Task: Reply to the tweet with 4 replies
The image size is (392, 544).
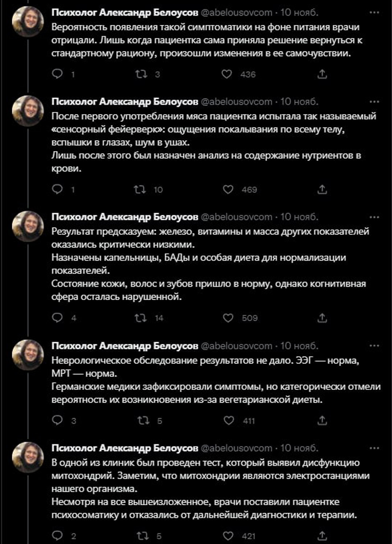Action: pos(57,318)
